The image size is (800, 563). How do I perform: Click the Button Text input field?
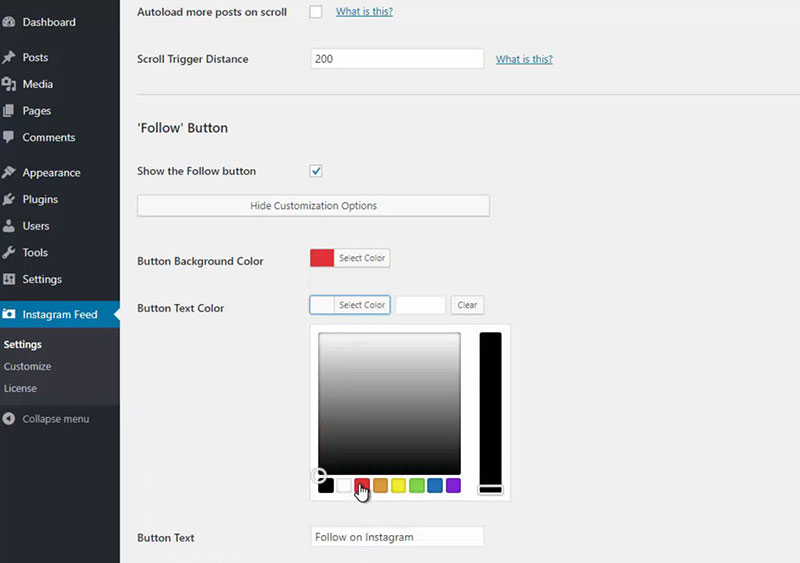coord(397,537)
